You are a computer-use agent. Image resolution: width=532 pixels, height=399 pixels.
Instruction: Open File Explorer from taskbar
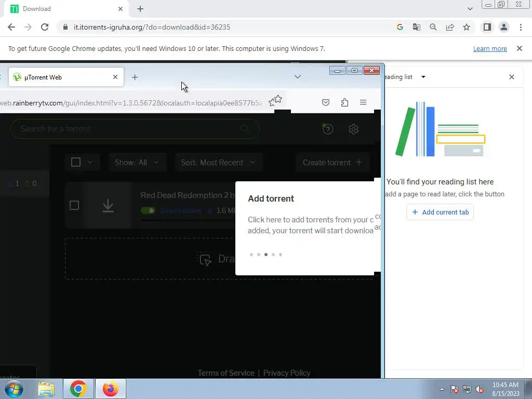46,389
